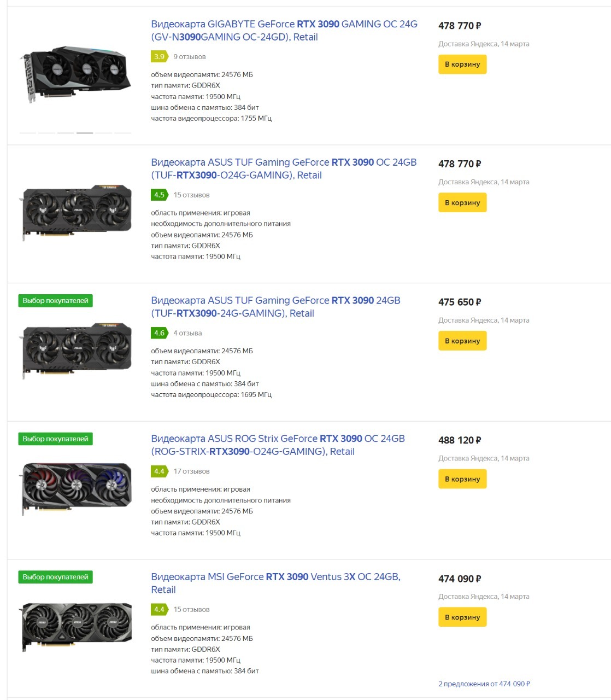The image size is (611, 700).
Task: Add the ASUS TUF O24G-GAMING card to cart
Action: tap(462, 203)
